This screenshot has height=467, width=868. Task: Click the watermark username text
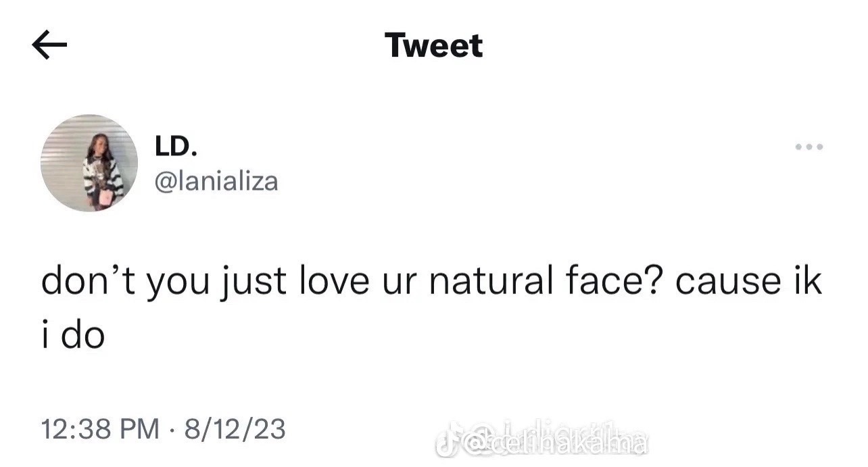pyautogui.click(x=556, y=443)
